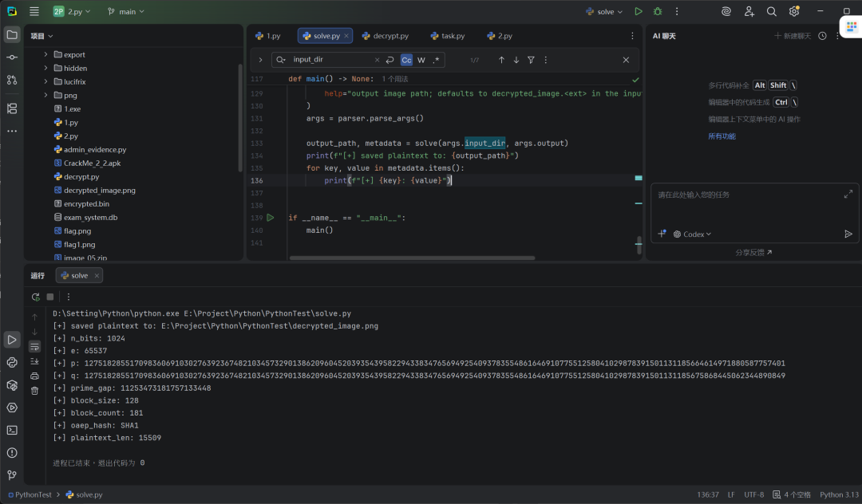
Task: Print the console output
Action: (34, 376)
